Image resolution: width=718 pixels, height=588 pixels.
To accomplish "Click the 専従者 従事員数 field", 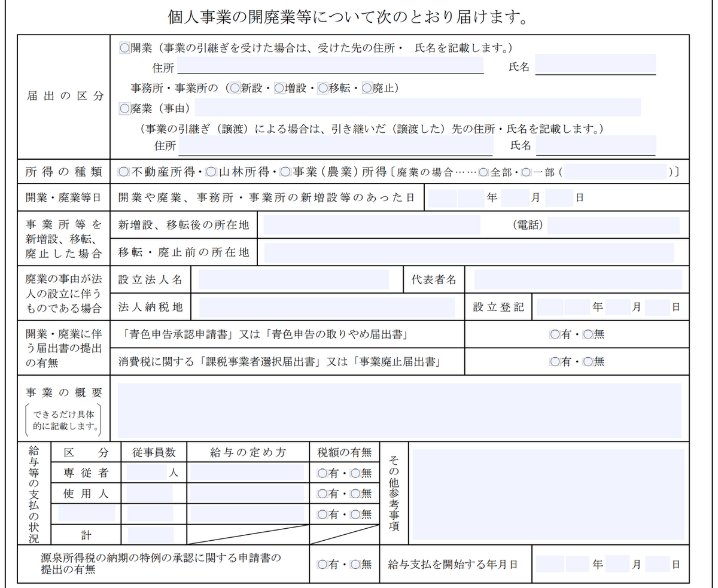I will [x=147, y=473].
